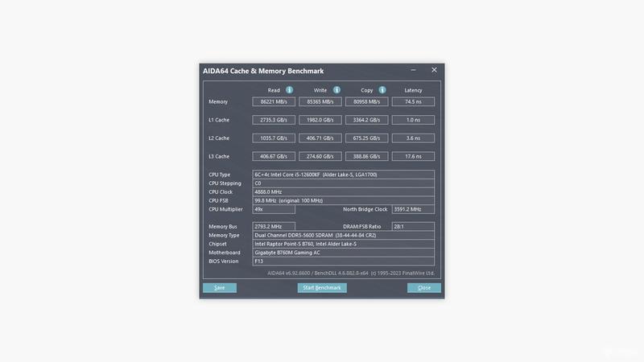Viewport: 644px width, 362px height.
Task: Click Memory Type field DDR5-5600 SDRAM
Action: 344,235
